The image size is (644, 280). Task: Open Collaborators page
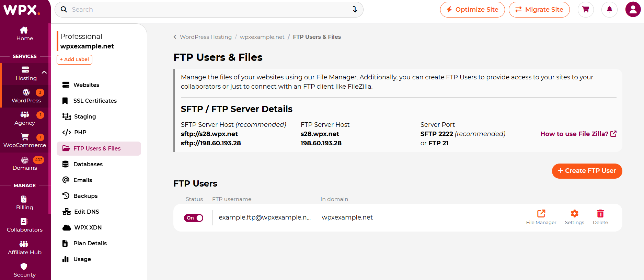coord(25,225)
